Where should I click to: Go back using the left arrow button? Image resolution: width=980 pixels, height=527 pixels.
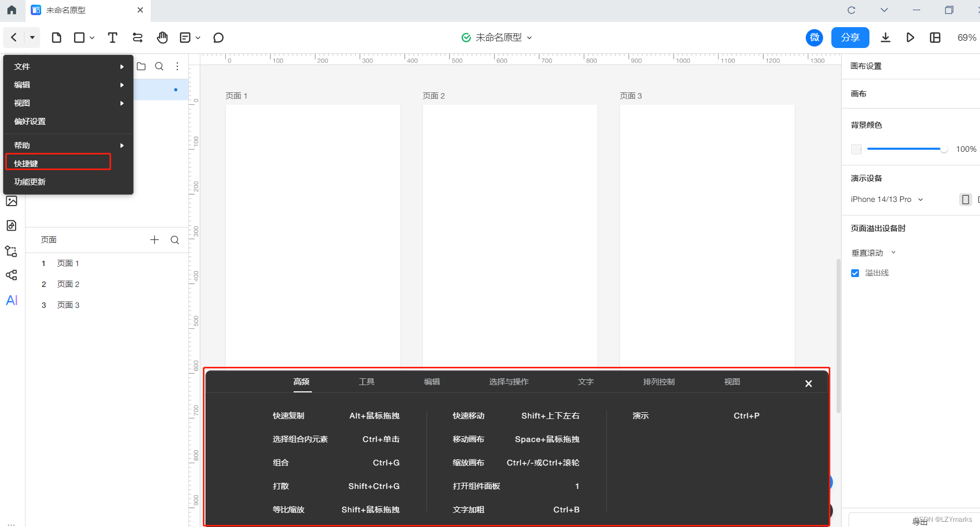14,37
